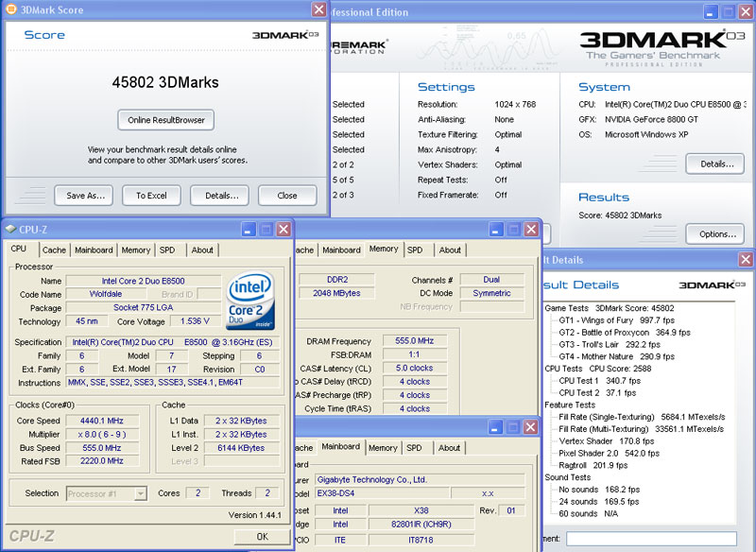Click Save As in Score window
This screenshot has height=552, width=756.
[x=83, y=196]
